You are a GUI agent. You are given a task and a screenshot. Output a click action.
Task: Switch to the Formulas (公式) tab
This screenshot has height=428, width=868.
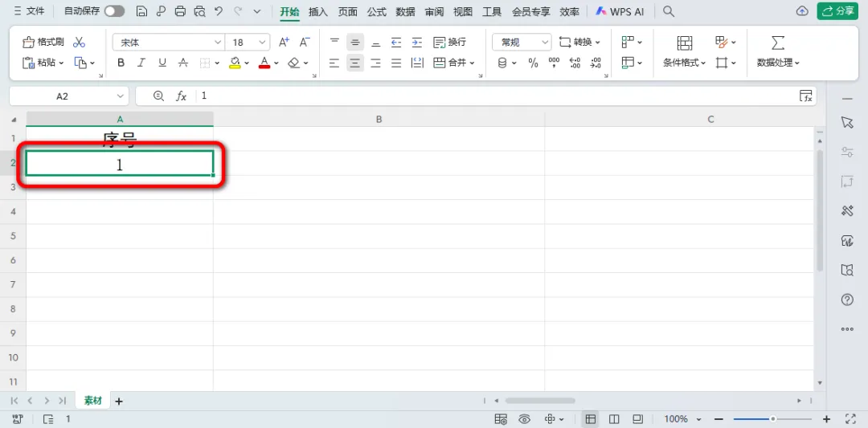(376, 11)
